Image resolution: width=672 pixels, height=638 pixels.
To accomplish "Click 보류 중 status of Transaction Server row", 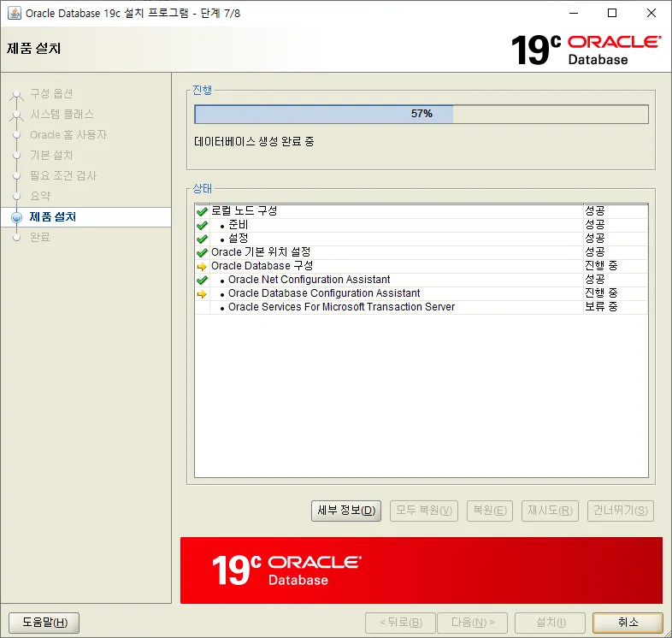I will pos(601,307).
